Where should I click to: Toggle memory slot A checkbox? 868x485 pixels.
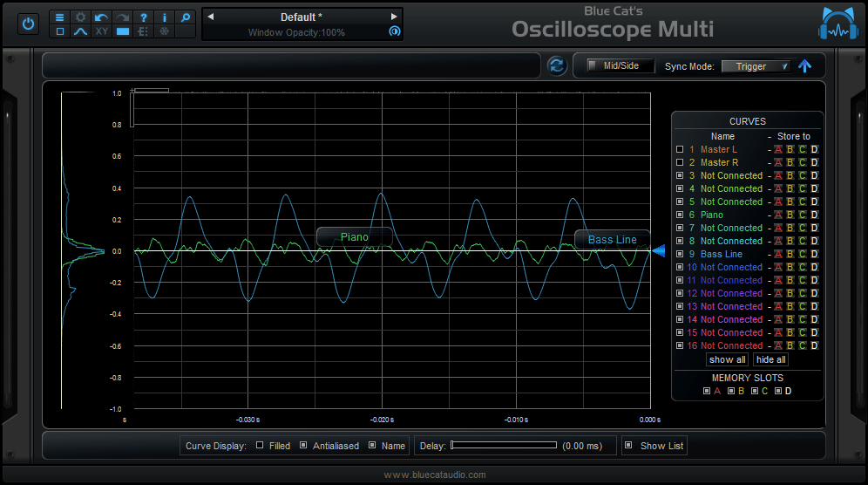[x=707, y=391]
